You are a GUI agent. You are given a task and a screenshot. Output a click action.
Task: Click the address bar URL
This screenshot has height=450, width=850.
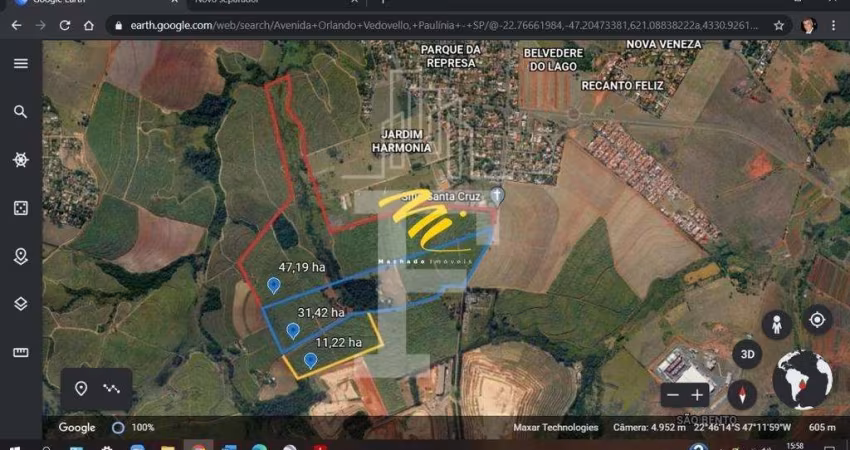pyautogui.click(x=444, y=25)
